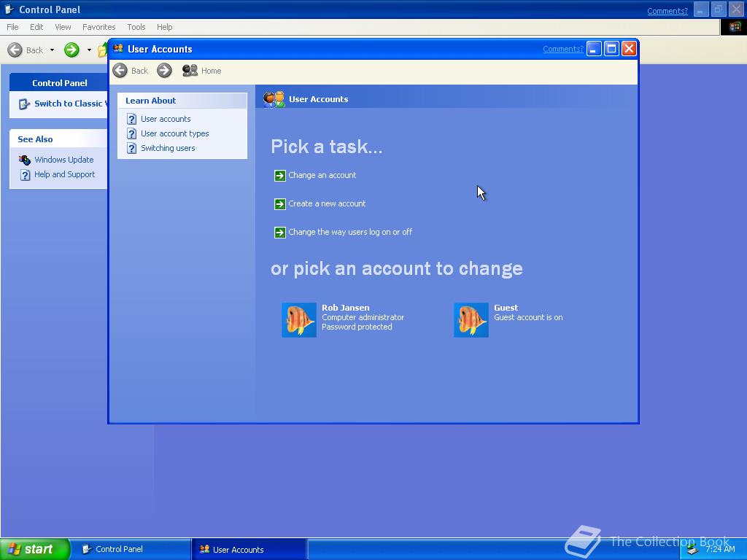This screenshot has width=747, height=560.
Task: Open the Tools menu
Action: 136,27
